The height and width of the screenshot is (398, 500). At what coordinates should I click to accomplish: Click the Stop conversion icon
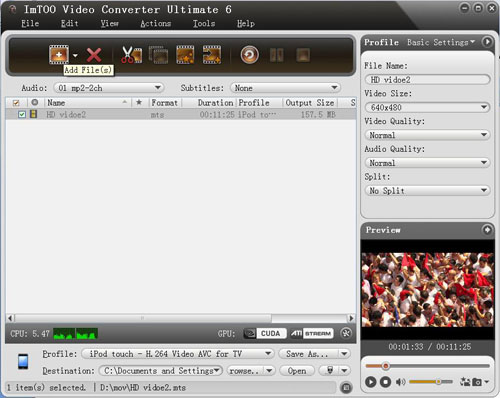coord(303,55)
